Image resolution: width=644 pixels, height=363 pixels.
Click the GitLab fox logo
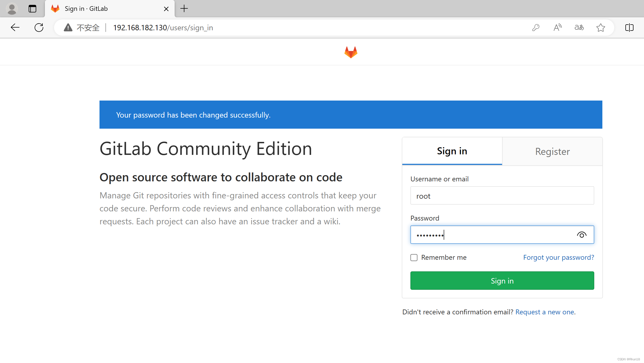351,52
